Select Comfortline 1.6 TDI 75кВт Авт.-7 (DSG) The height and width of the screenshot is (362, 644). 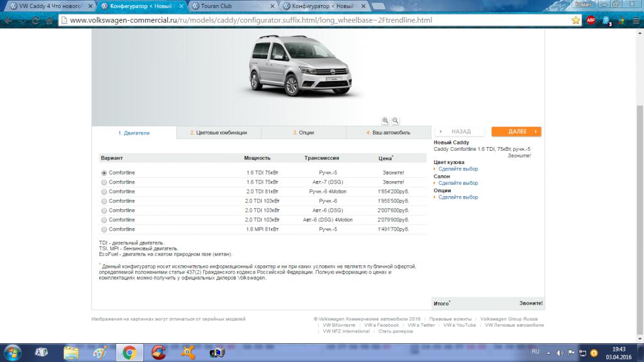[x=104, y=183]
